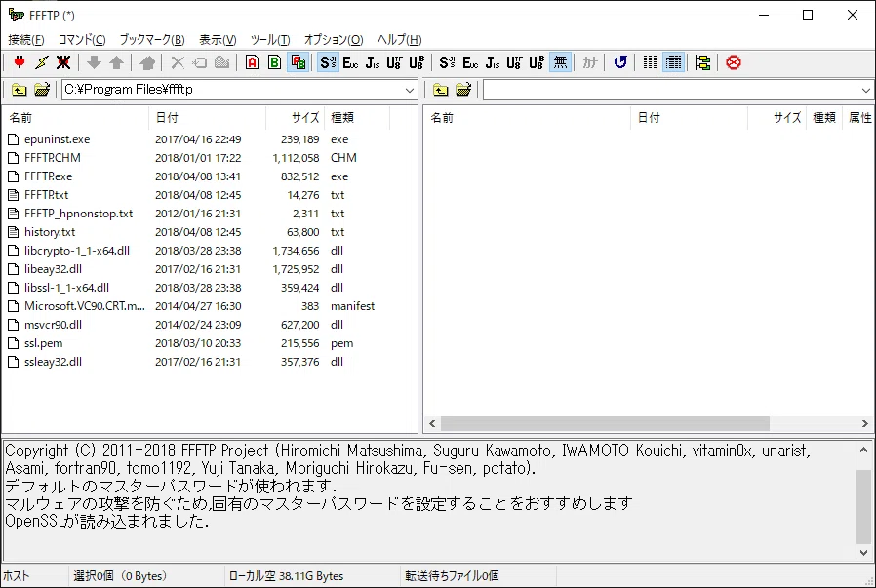Open the local folder browse icon
The image size is (876, 588).
(42, 90)
